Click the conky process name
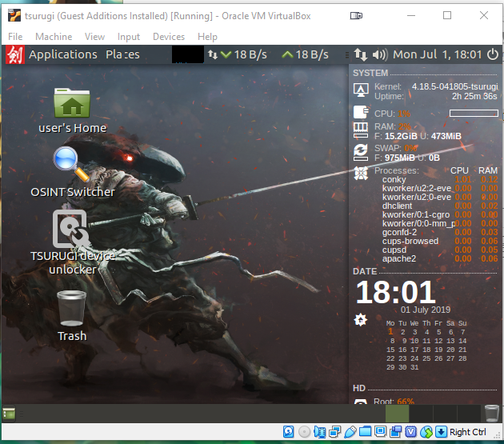Screen dimensions: 504x444 394,179
